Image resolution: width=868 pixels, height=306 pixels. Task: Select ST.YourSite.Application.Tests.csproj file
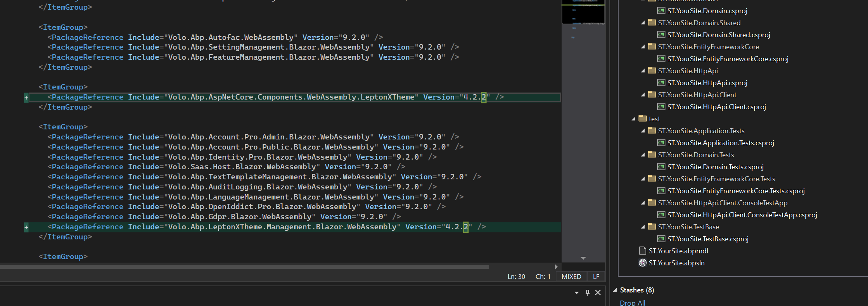tap(720, 143)
